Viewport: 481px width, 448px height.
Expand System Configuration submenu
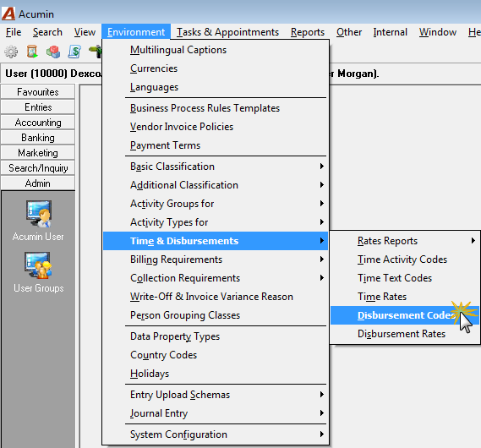click(216, 434)
